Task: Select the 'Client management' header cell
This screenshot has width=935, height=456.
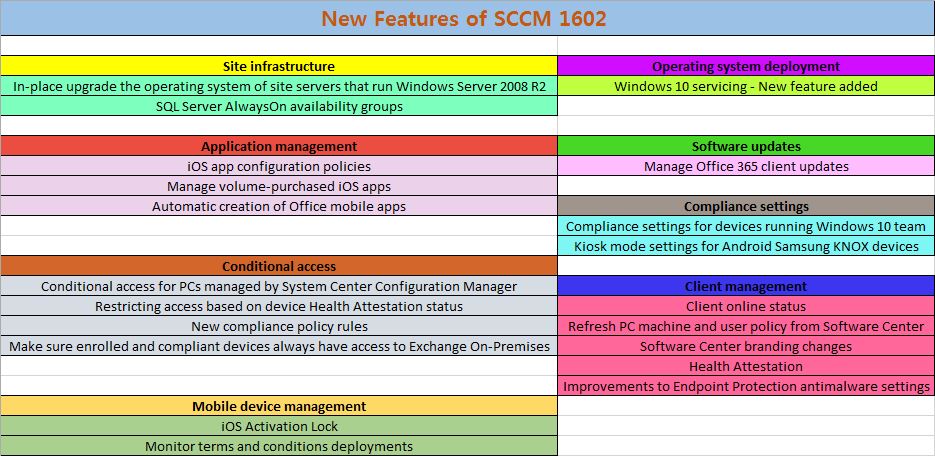Action: click(746, 286)
